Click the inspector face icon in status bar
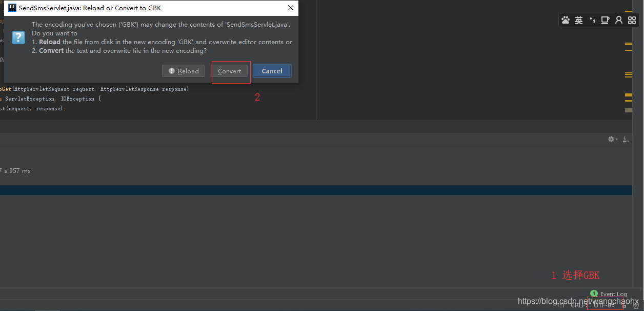The width and height of the screenshot is (644, 311). click(636, 306)
